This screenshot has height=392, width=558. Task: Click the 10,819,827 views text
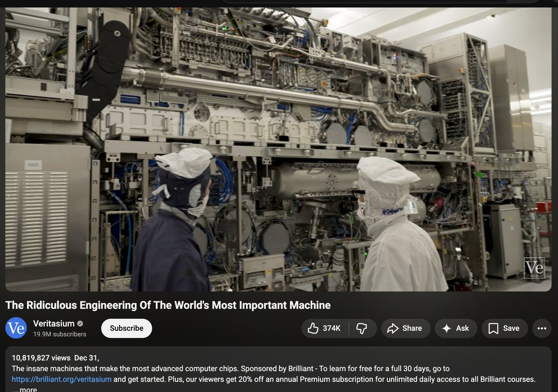[41, 358]
